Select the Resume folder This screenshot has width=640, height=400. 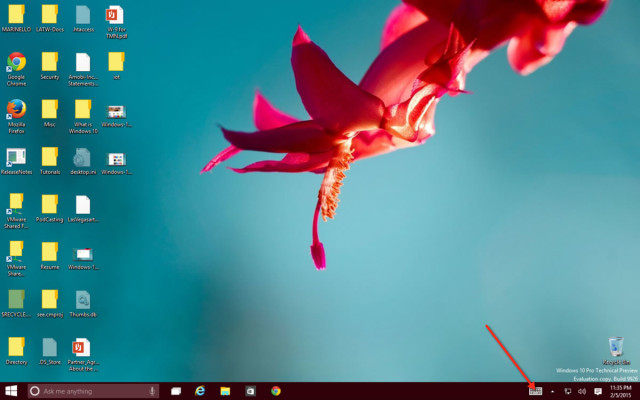click(x=50, y=256)
